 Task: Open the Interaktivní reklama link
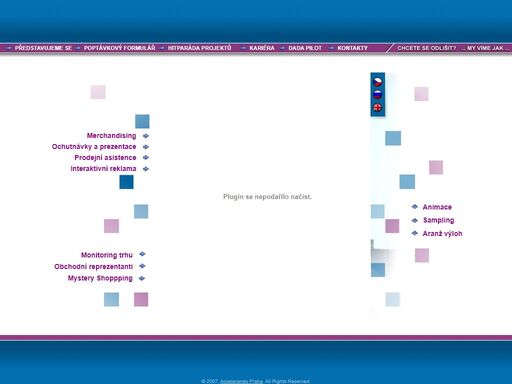(103, 169)
